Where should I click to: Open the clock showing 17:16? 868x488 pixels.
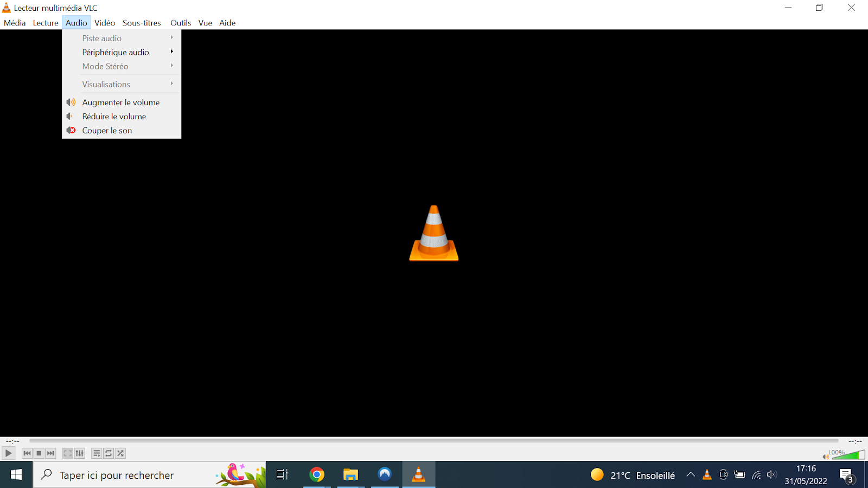[806, 475]
